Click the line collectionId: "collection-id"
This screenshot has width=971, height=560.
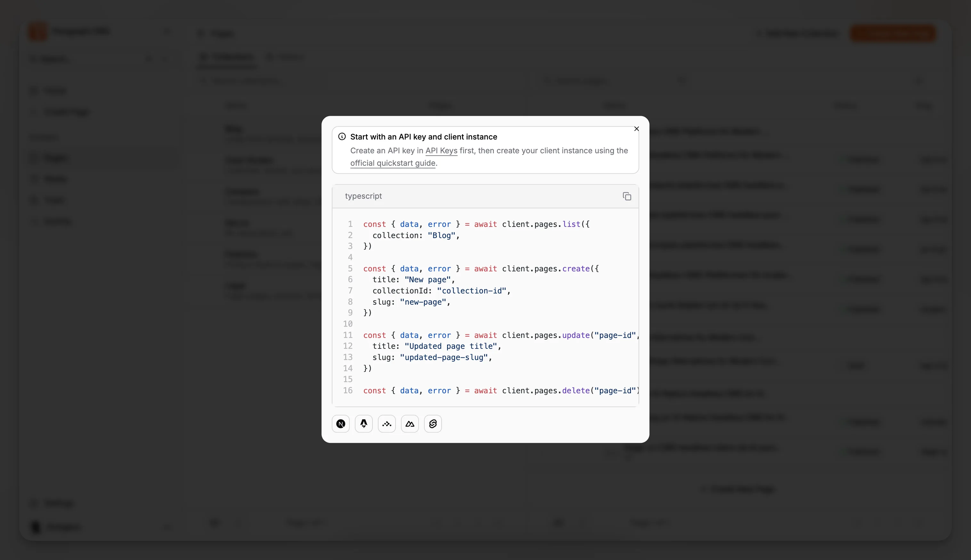441,291
